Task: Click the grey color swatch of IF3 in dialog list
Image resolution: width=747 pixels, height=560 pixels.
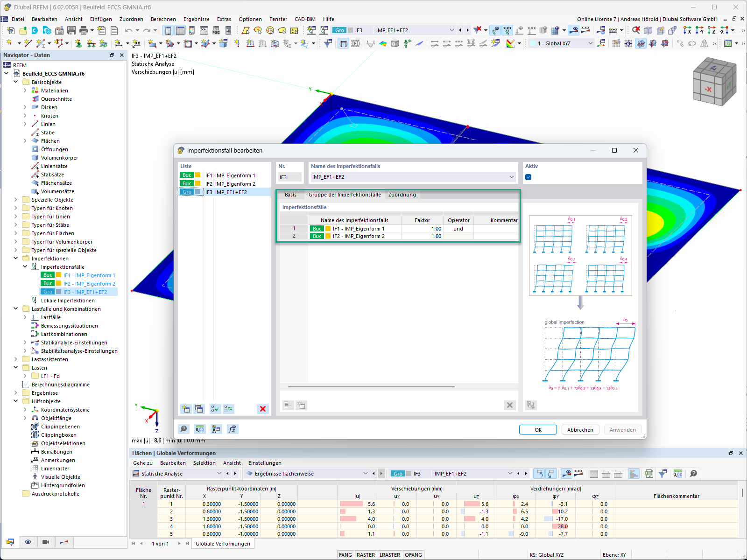Action: point(198,192)
